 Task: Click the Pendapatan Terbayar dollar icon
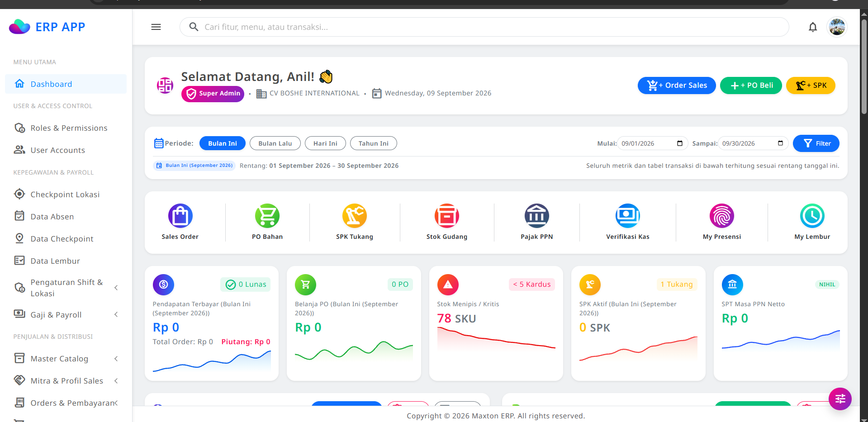tap(163, 284)
